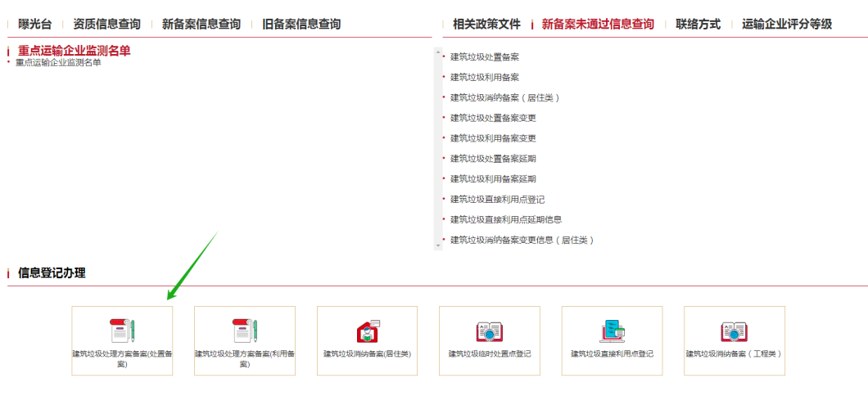The image size is (868, 396).
Task: Open the 建筑垃圾处理方案备案(利用备案) icon
Action: pos(244,331)
